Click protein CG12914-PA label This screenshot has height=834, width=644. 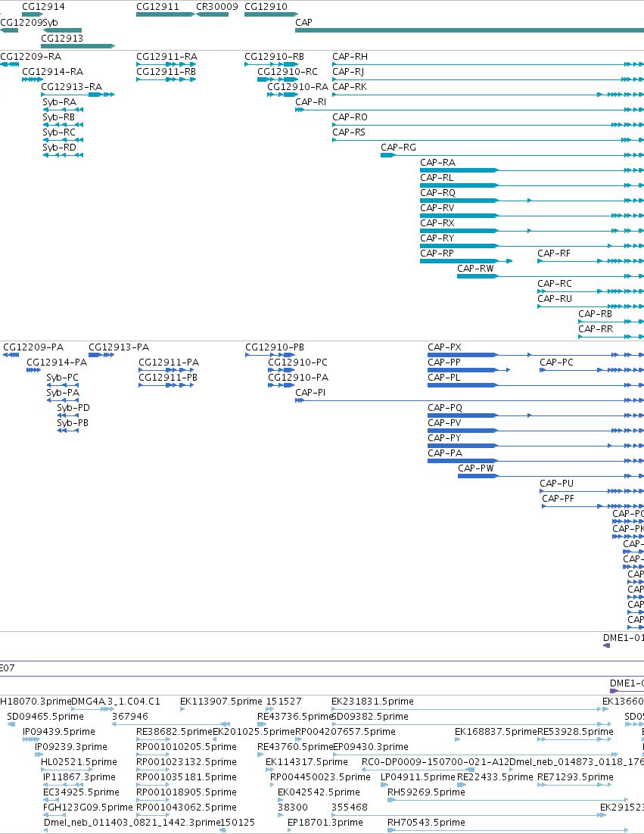[57, 363]
